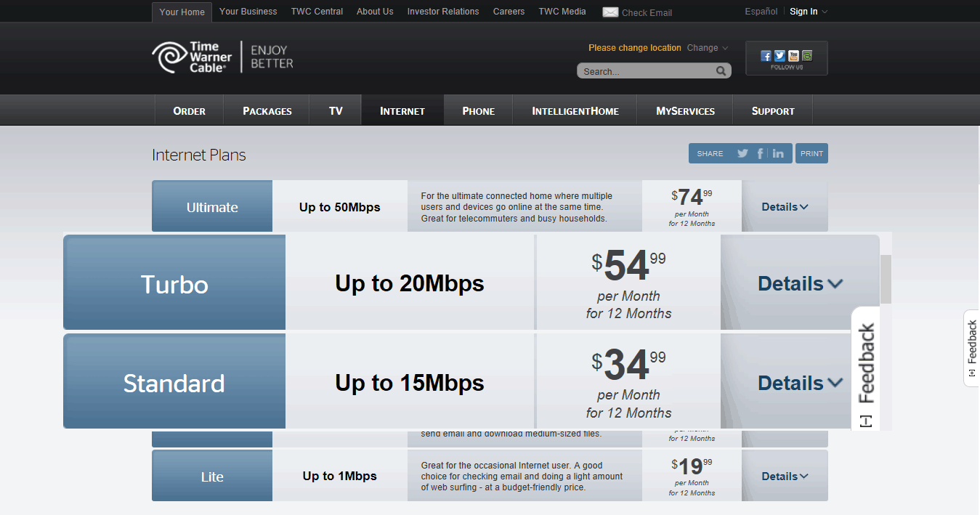980x515 pixels.
Task: Expand Details for the Turbo plan
Action: click(x=800, y=283)
